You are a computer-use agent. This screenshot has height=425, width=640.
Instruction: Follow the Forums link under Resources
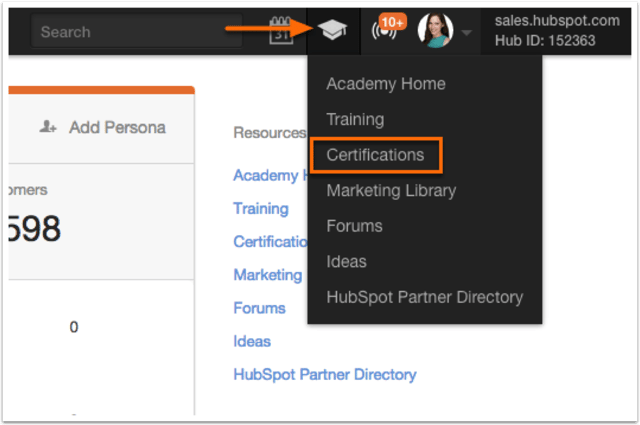(259, 308)
